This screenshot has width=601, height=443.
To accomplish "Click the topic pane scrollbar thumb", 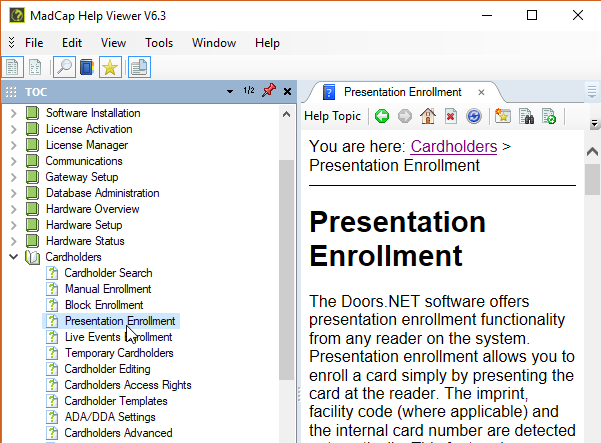I will tap(593, 179).
